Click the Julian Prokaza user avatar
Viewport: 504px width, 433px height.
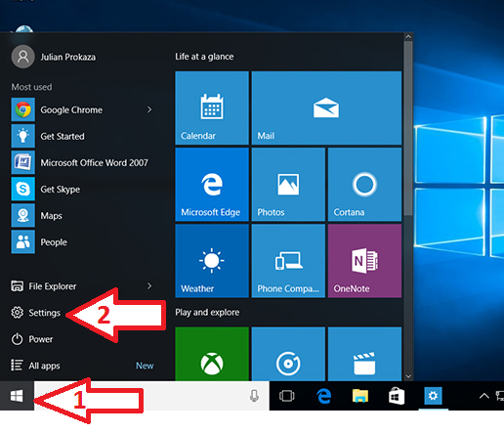[x=22, y=57]
